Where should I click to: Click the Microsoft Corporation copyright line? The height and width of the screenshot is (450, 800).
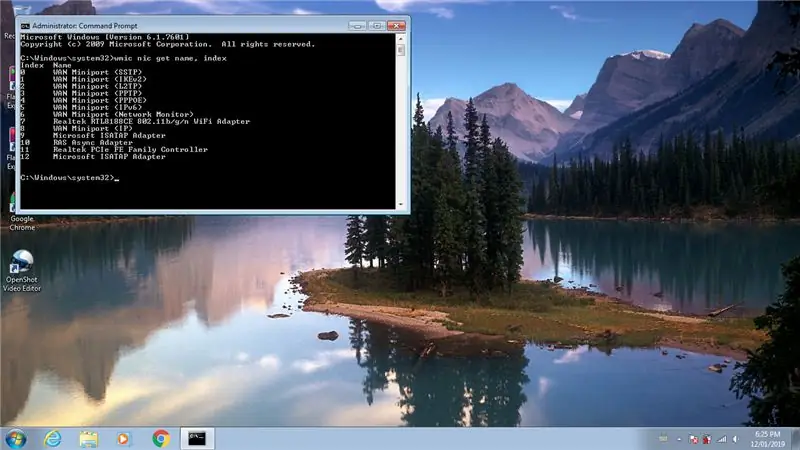(x=168, y=44)
